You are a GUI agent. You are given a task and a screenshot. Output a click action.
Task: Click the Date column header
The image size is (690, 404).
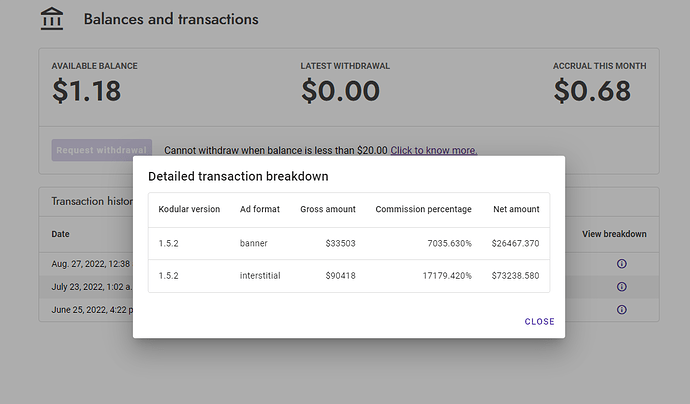[x=61, y=235]
